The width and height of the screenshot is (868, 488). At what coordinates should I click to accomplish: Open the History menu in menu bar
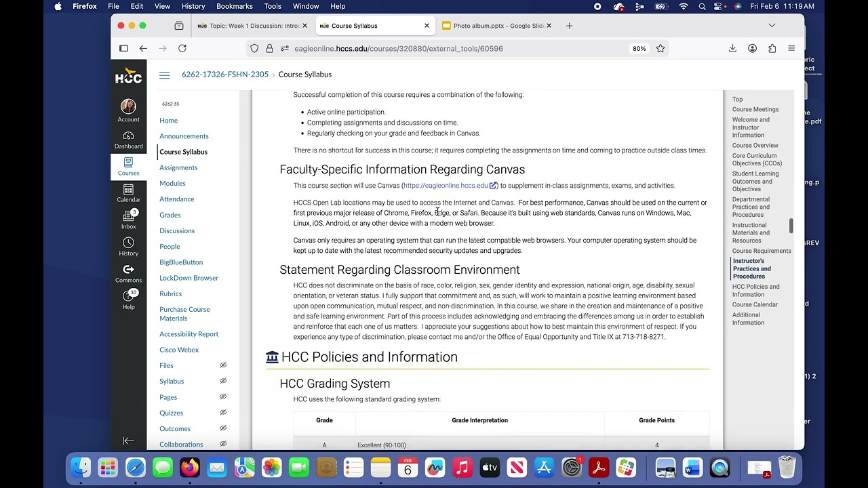click(193, 6)
